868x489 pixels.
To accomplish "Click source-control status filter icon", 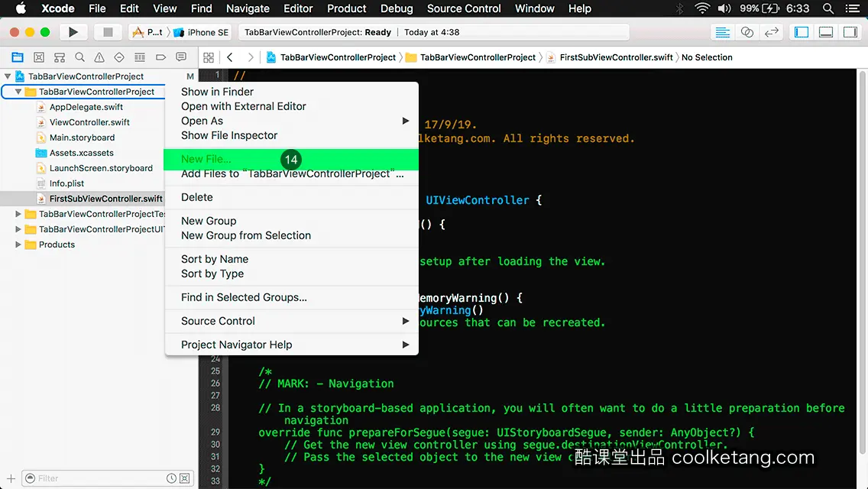I will pos(185,478).
